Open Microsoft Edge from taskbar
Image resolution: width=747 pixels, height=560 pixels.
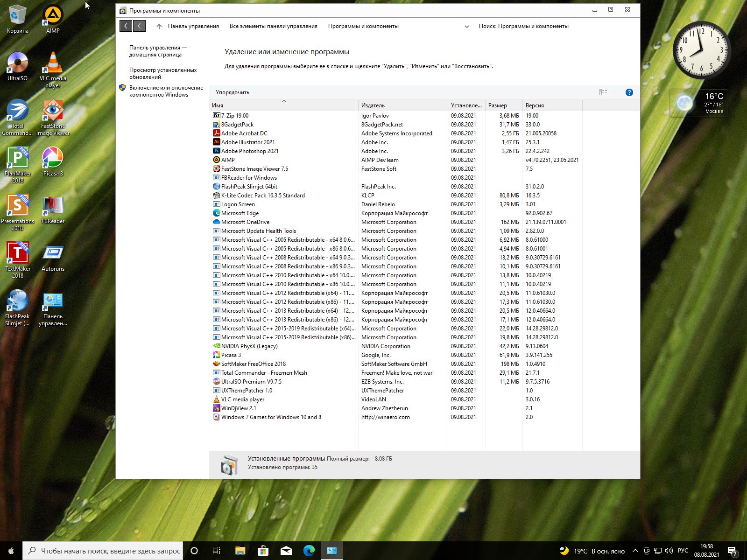(x=309, y=551)
